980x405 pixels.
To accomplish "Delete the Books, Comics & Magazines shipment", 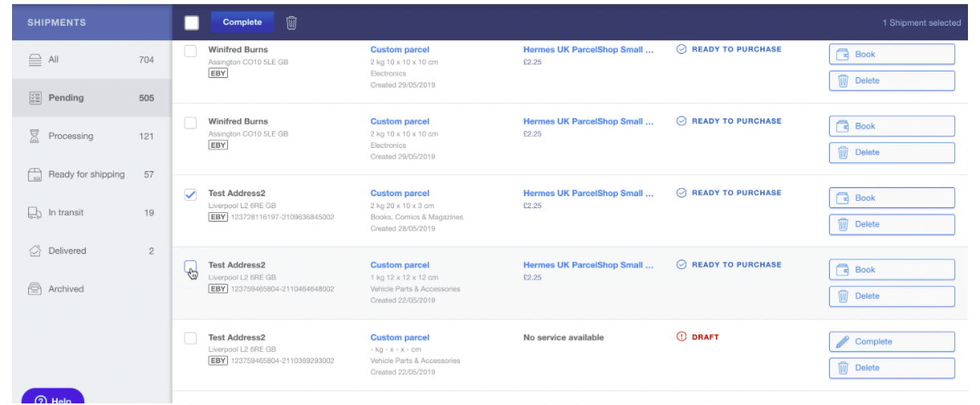I will pyautogui.click(x=892, y=224).
